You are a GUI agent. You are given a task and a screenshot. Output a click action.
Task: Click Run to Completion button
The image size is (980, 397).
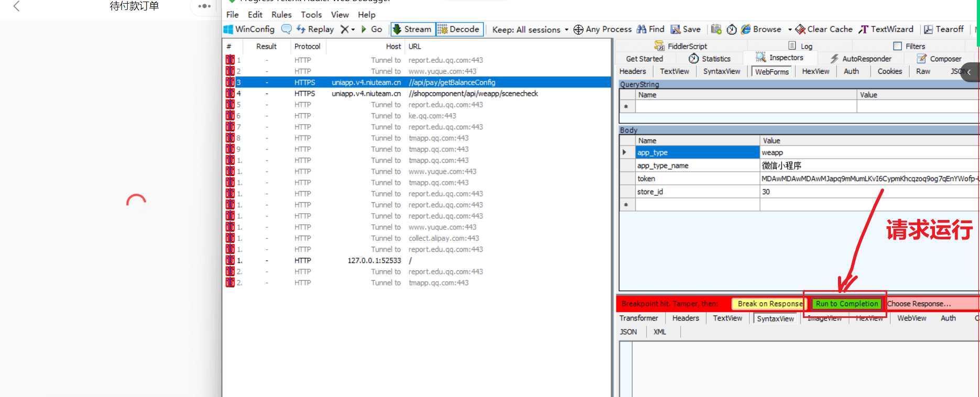tap(846, 304)
